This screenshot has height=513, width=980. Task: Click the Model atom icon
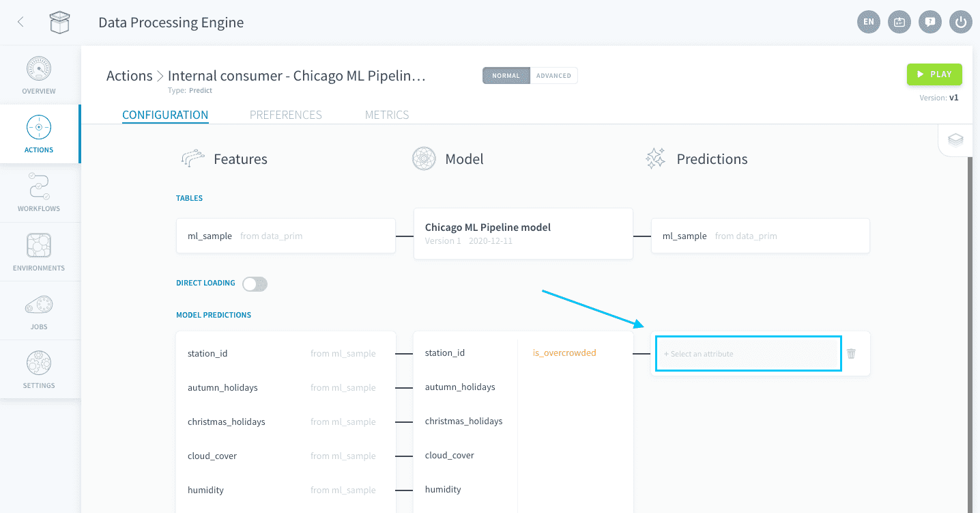pos(424,158)
